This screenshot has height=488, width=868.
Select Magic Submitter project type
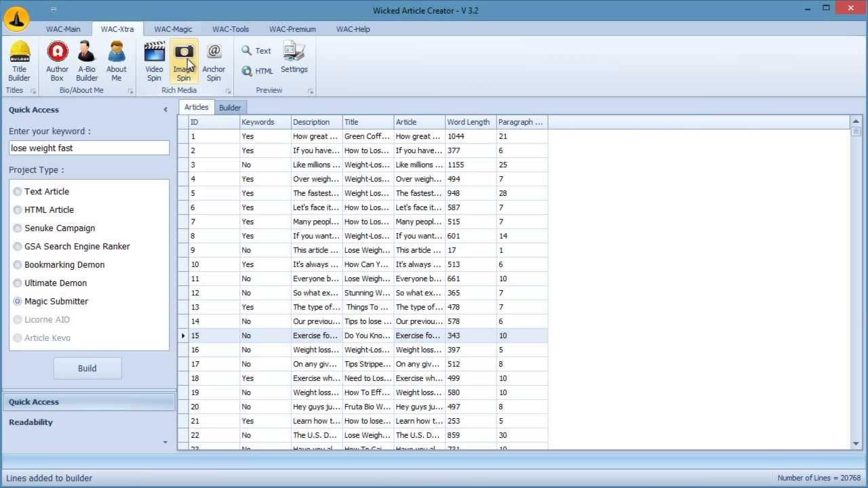pos(51,302)
